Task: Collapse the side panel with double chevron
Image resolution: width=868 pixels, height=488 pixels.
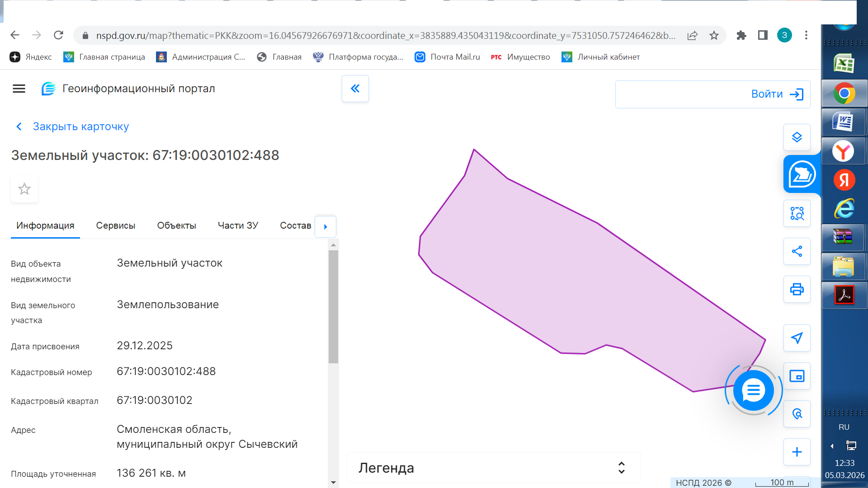Action: (355, 89)
